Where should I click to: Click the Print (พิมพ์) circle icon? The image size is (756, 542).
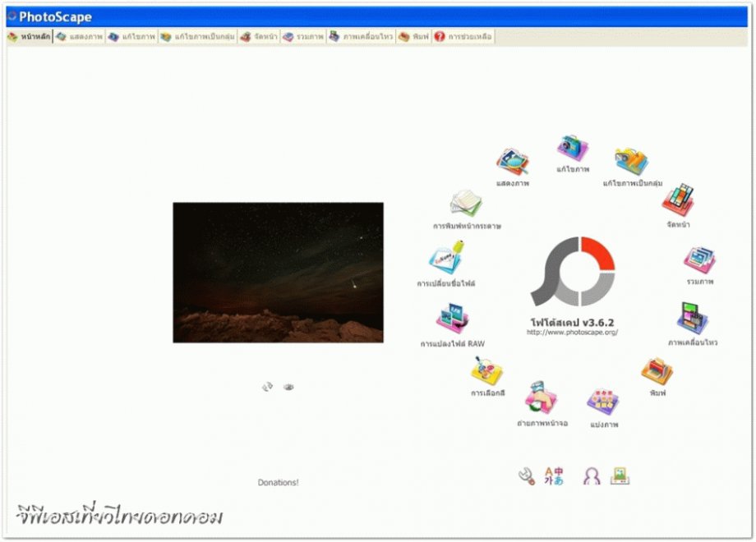pos(657,372)
